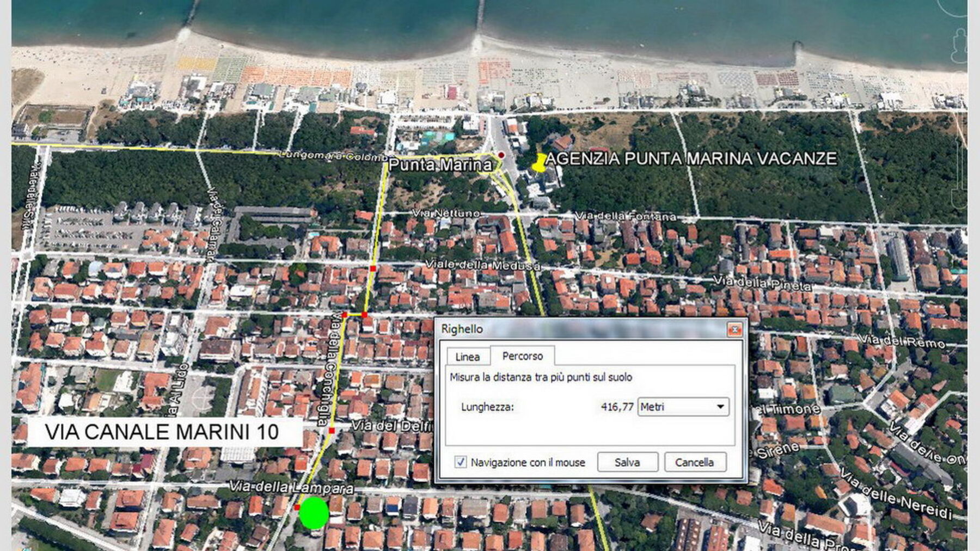
Task: Toggle the Navigazione con il mouse checkbox
Action: (461, 462)
